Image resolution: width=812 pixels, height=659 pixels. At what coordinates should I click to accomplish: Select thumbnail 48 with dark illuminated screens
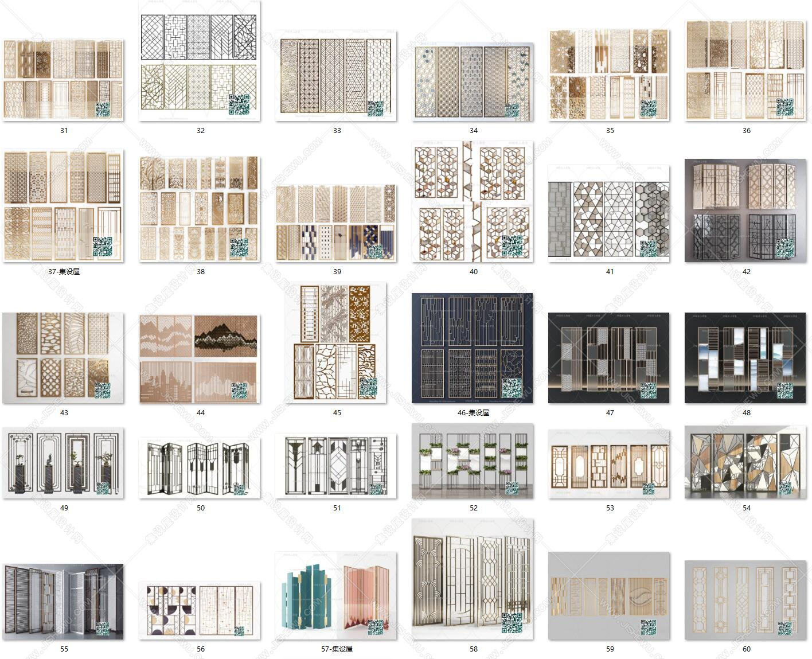click(x=746, y=358)
